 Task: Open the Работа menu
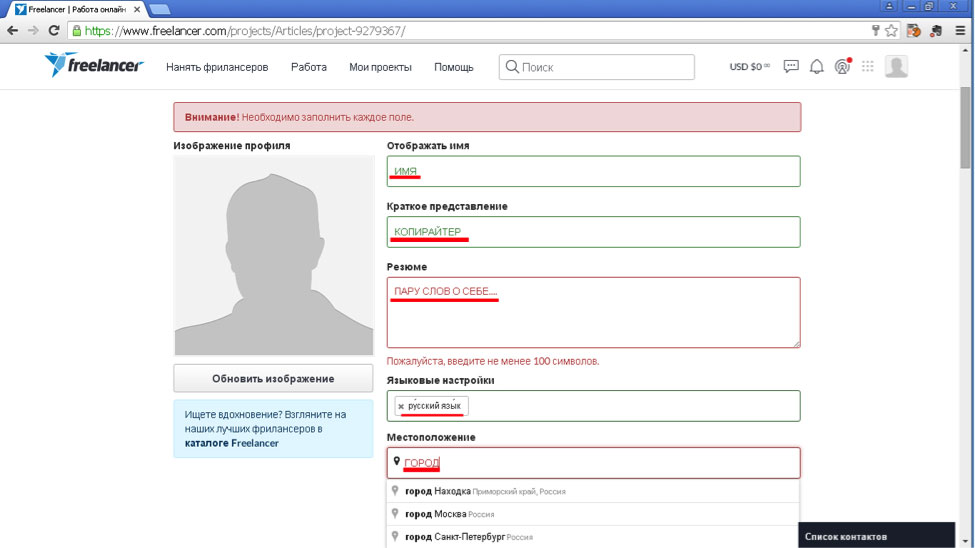(308, 67)
